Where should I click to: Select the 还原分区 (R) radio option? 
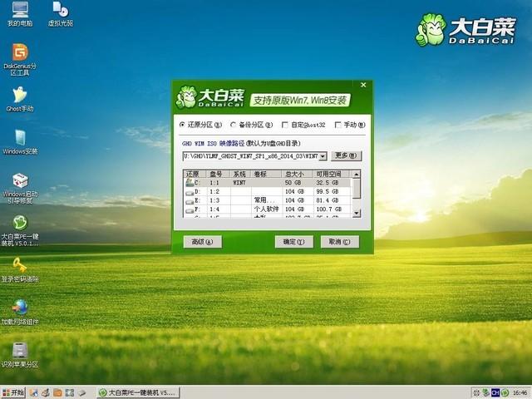click(201, 125)
